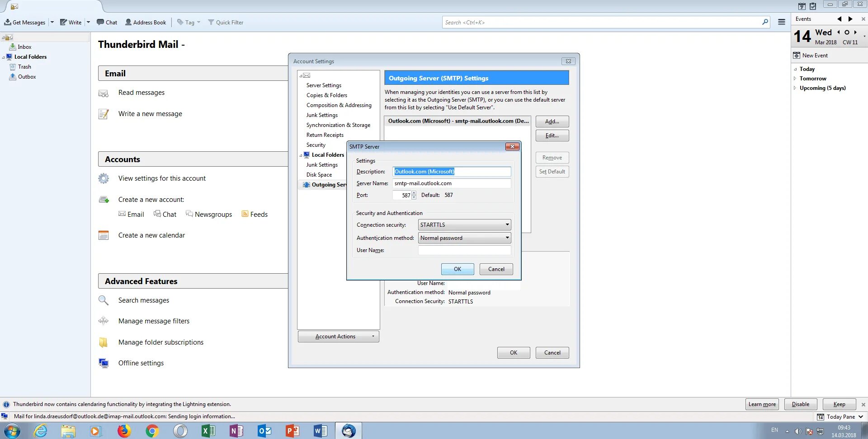Click the Description field in SMTP Server
868x439 pixels.
click(452, 172)
